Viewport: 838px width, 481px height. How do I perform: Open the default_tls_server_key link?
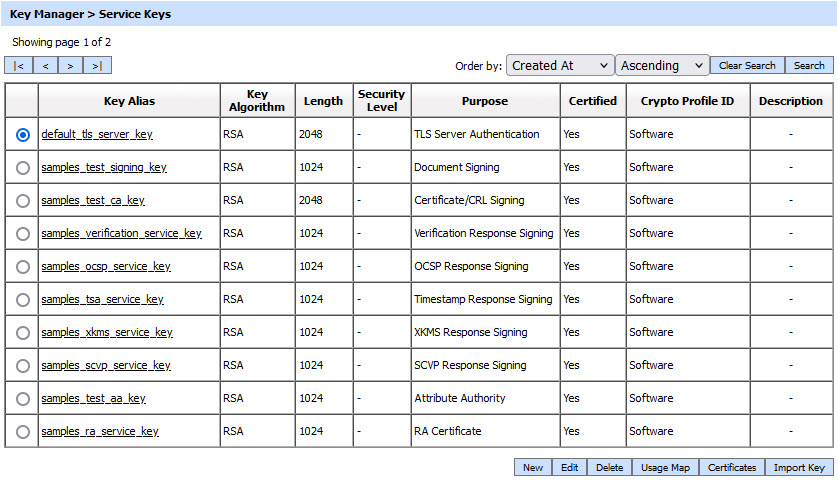[97, 135]
